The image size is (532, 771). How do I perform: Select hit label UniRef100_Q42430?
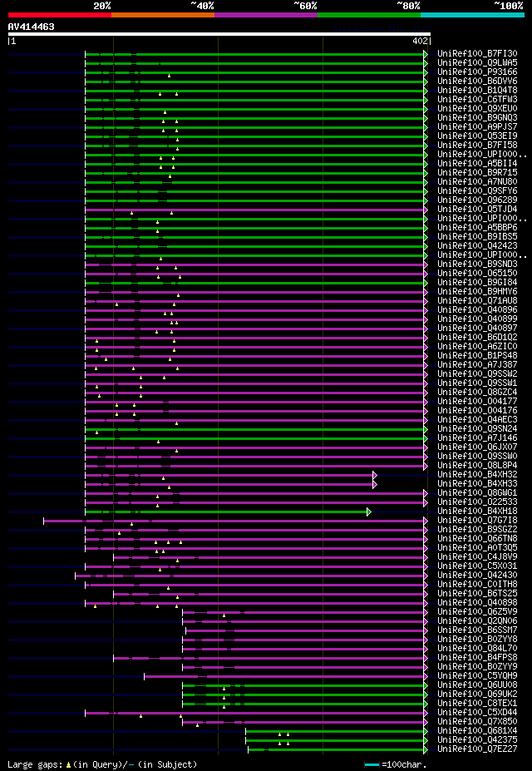click(477, 576)
